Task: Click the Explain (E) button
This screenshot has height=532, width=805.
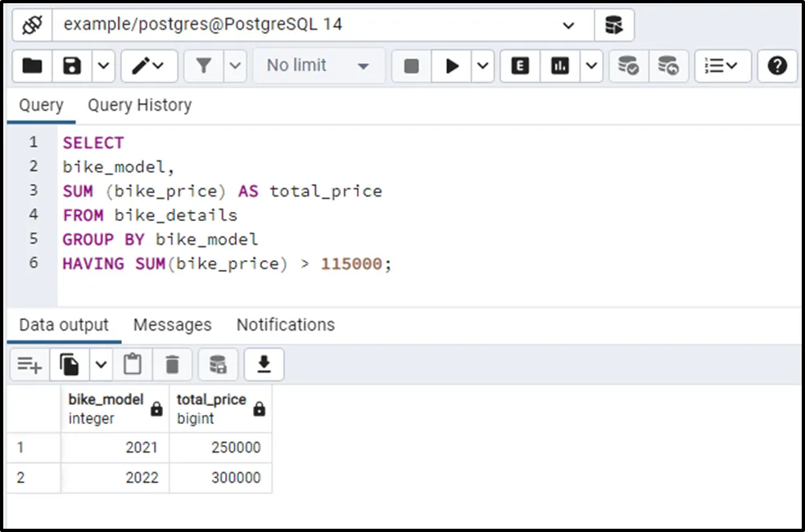Action: (x=520, y=66)
